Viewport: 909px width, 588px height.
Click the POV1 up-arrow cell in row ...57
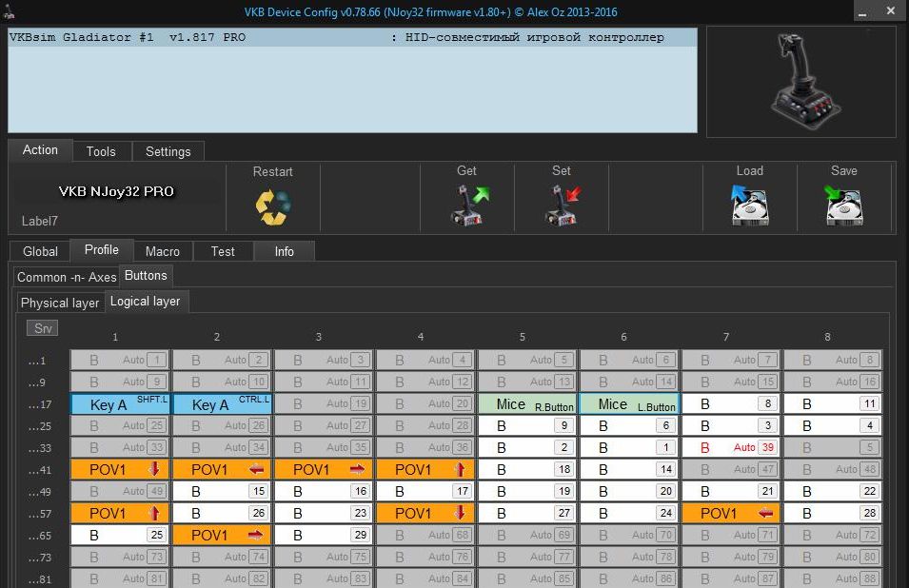point(120,513)
